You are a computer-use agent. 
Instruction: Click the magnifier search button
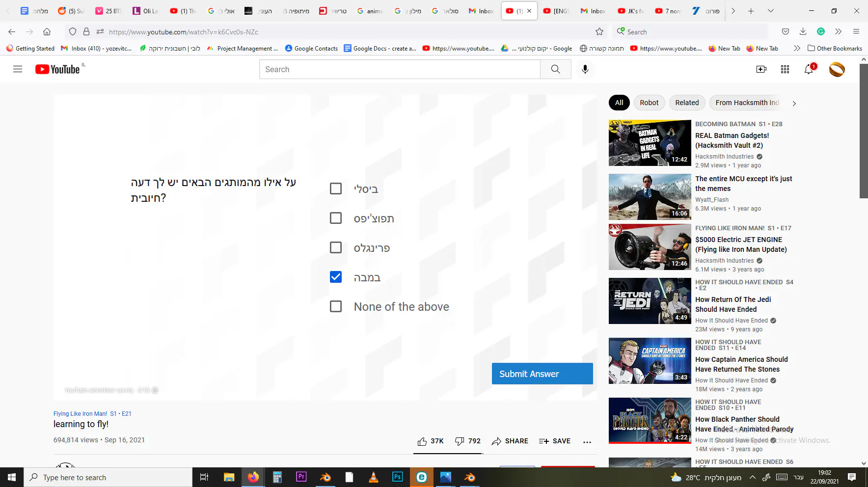click(555, 69)
